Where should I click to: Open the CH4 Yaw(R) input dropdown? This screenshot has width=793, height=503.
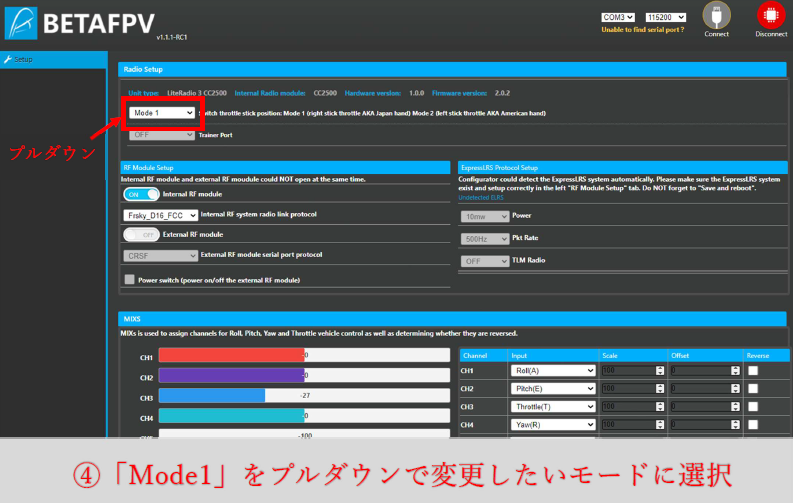click(x=553, y=425)
